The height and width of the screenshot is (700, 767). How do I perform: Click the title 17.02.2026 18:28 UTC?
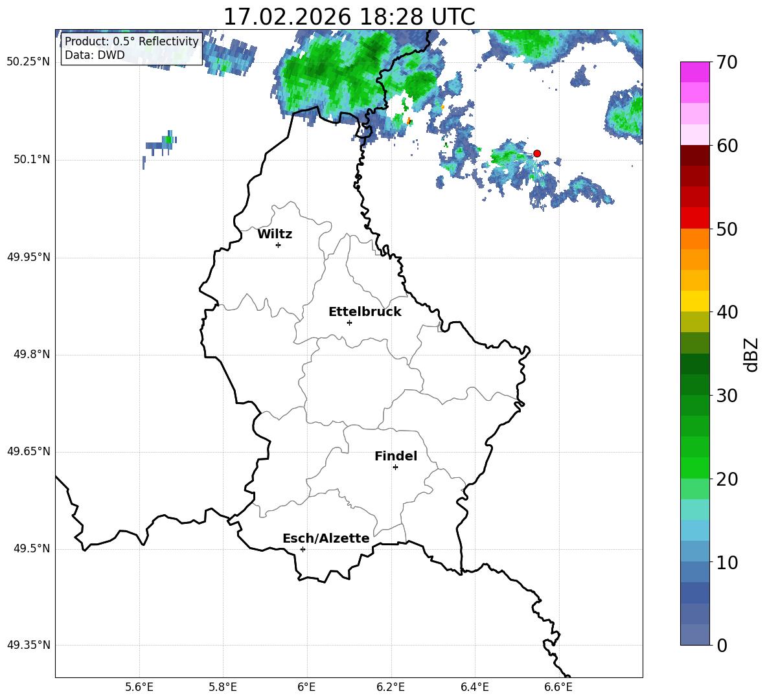tap(349, 17)
